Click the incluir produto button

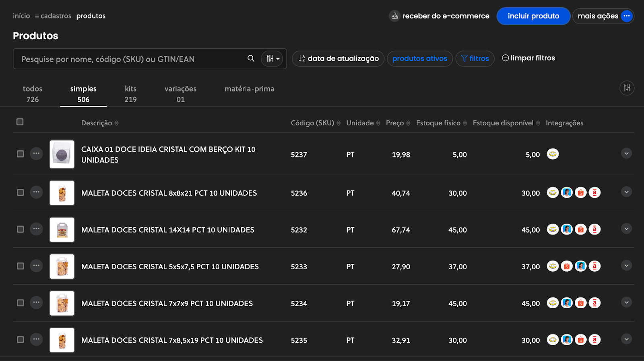tap(533, 16)
